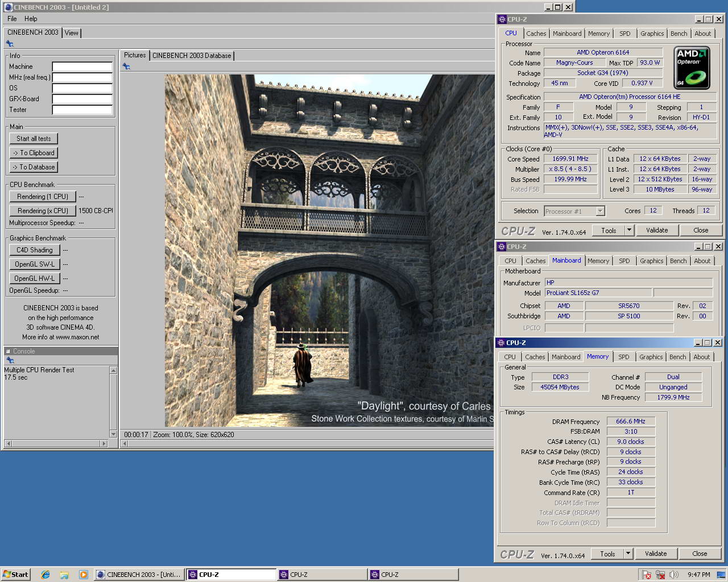The width and height of the screenshot is (728, 582).
Task: Click the Start button
Action: 15,575
